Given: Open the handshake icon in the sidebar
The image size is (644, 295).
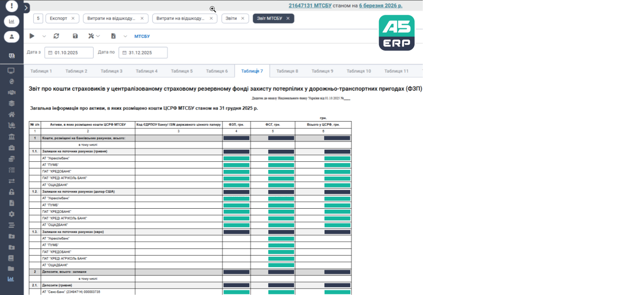Looking at the screenshot, I should pos(11,93).
